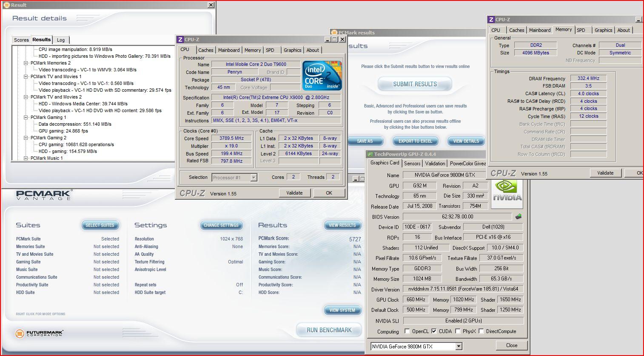Image resolution: width=644 pixels, height=356 pixels.
Task: Tick the DirectCompute checkbox in GPU-Z
Action: click(481, 331)
